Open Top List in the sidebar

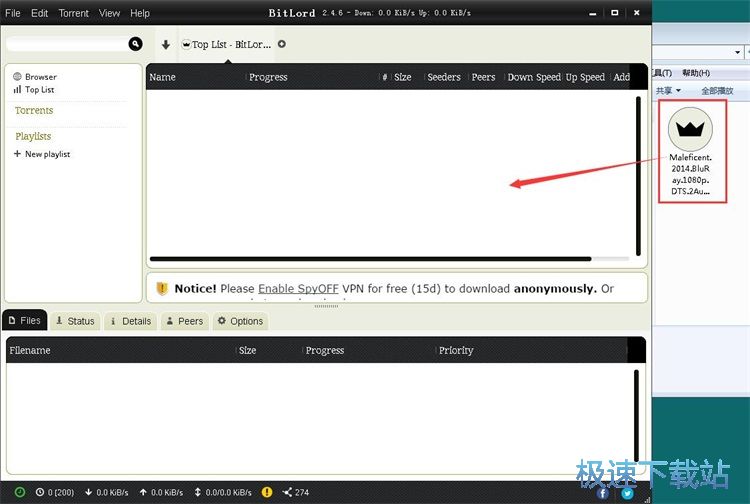pos(34,89)
